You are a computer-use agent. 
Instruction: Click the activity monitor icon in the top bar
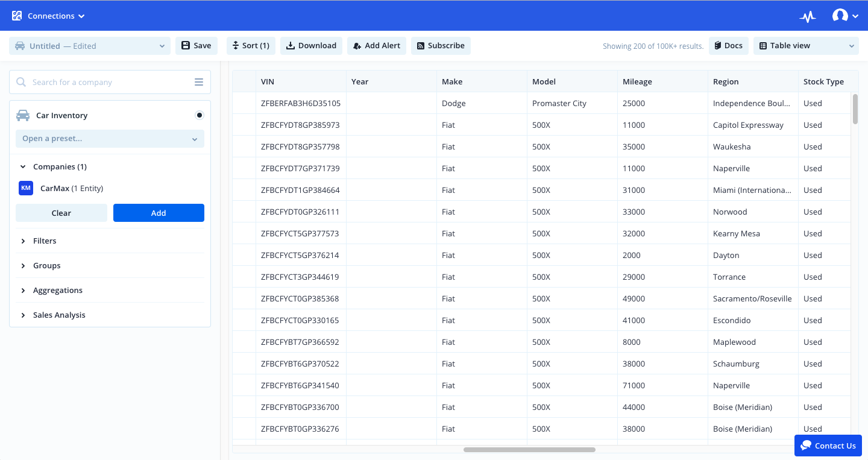pos(808,16)
